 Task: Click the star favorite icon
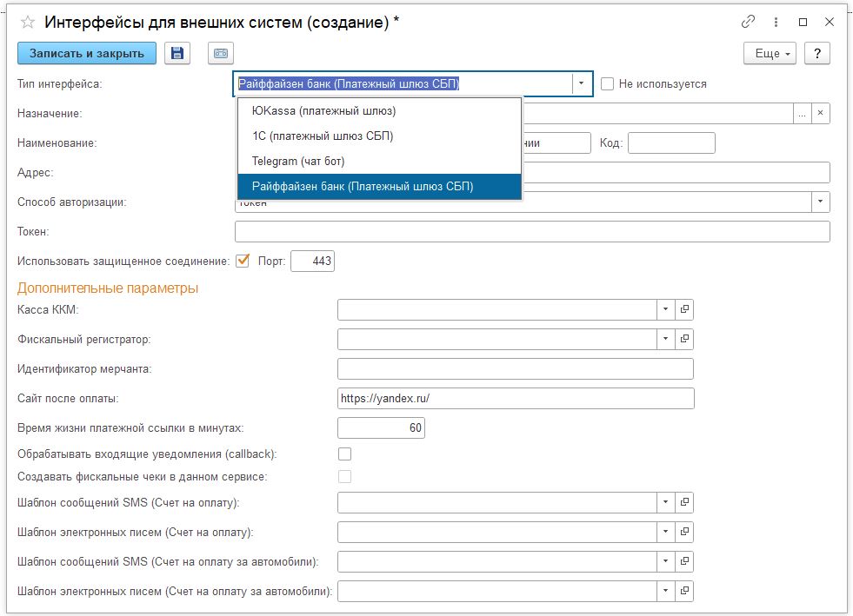tap(27, 23)
